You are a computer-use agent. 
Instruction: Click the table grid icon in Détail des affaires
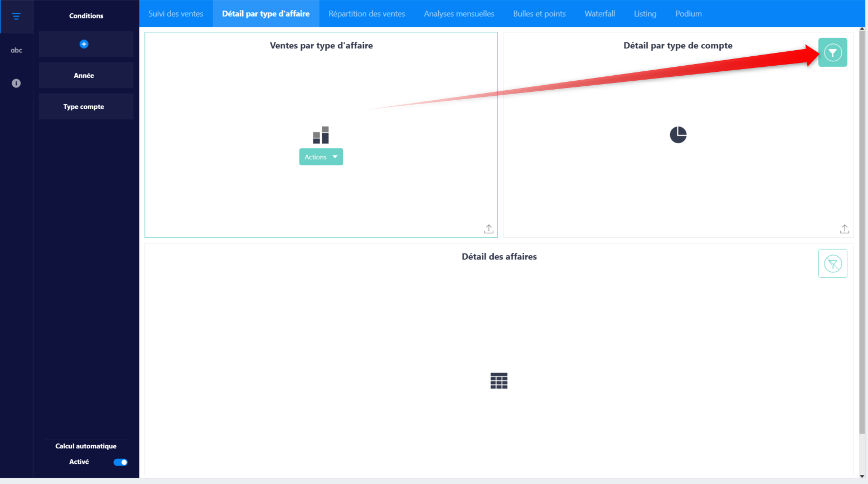499,381
